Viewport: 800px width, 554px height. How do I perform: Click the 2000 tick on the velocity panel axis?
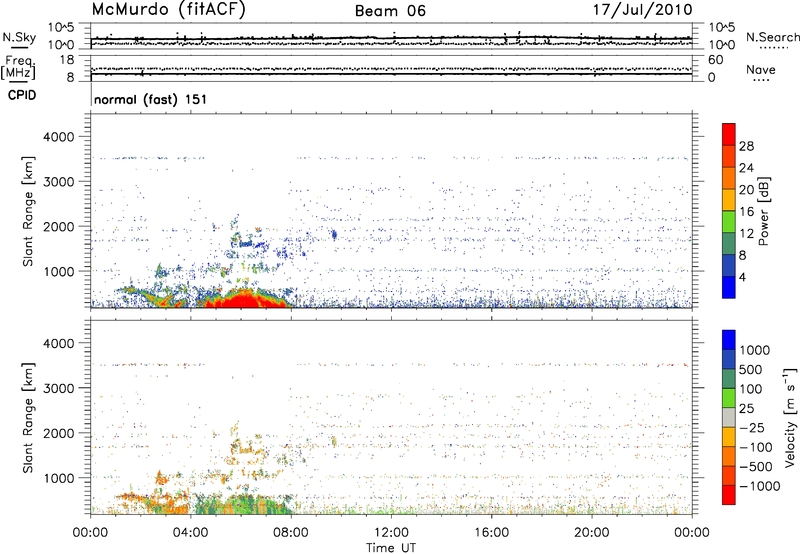click(58, 433)
